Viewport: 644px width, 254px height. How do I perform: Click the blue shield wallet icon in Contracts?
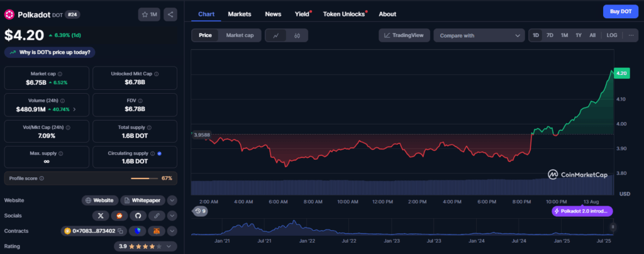(x=137, y=231)
